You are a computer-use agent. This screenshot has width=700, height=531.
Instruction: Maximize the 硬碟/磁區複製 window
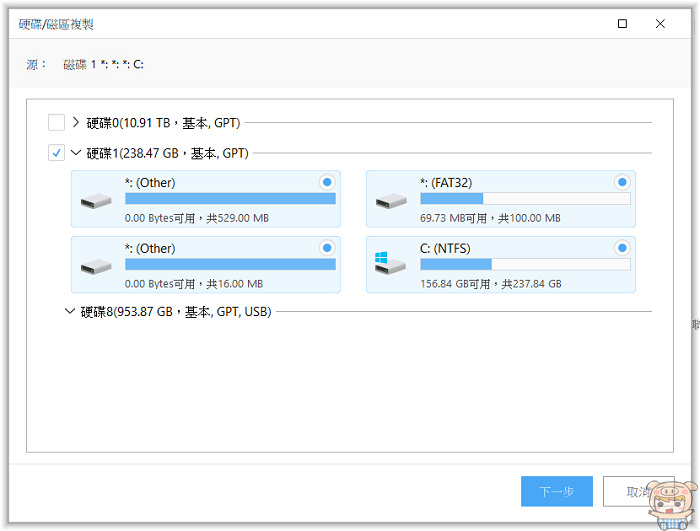coord(623,24)
